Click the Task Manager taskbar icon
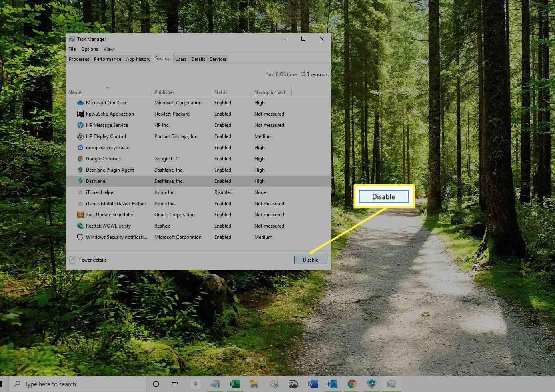 point(391,384)
